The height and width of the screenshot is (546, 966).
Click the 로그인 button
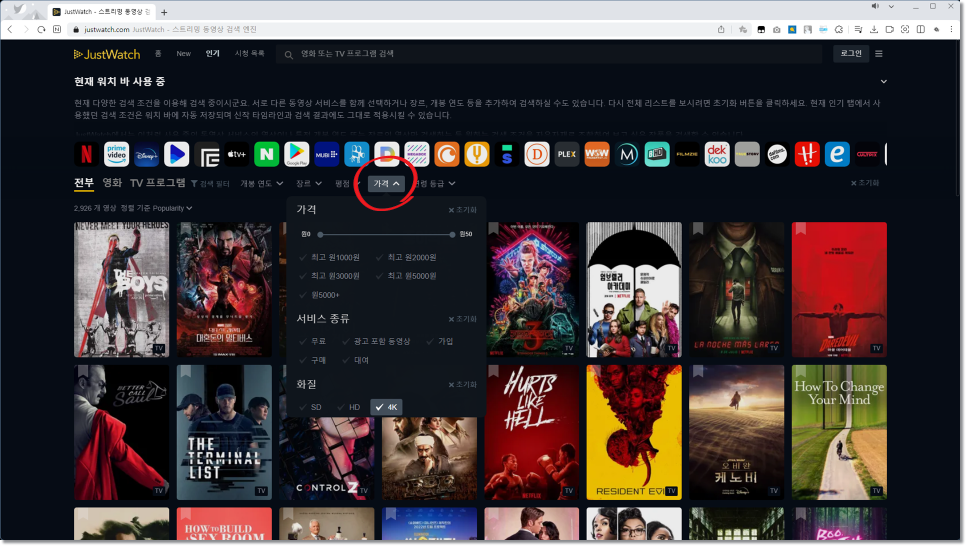click(x=851, y=54)
